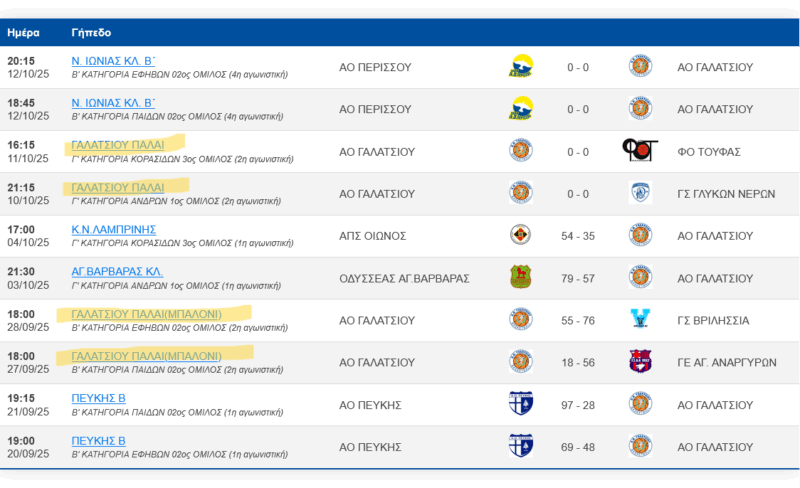Open the ΓΕ ΑΓ. ΑΝΑΡΓΥΡΩΝ team logo

point(639,361)
